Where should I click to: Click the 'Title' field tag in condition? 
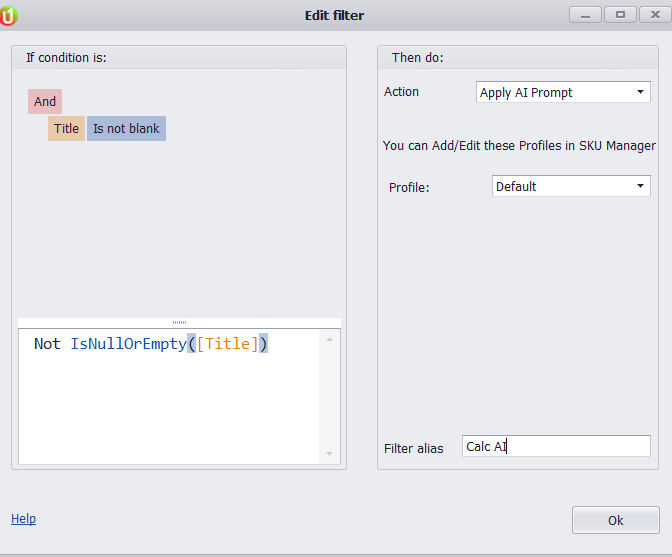click(x=66, y=129)
